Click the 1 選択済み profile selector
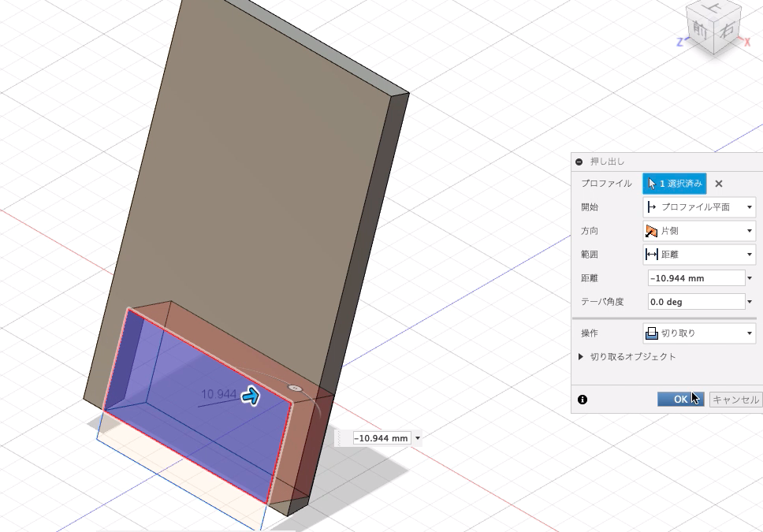 [x=675, y=184]
